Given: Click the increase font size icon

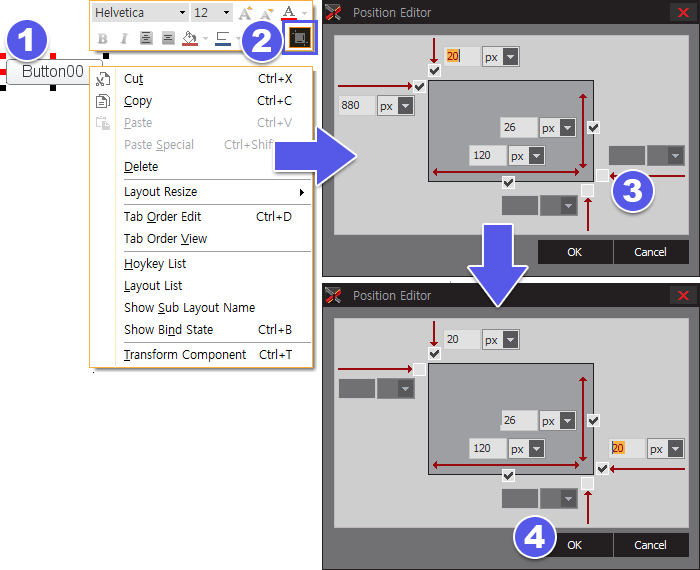Looking at the screenshot, I should [x=245, y=13].
